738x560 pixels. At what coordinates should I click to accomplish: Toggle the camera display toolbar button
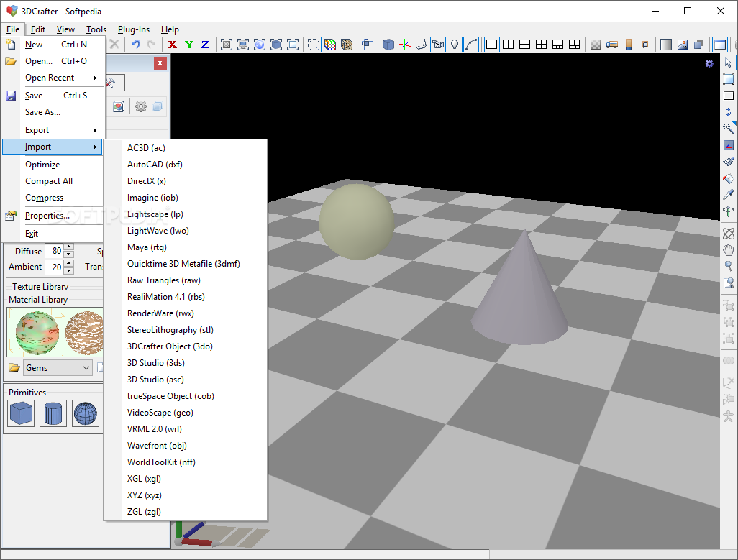click(438, 44)
